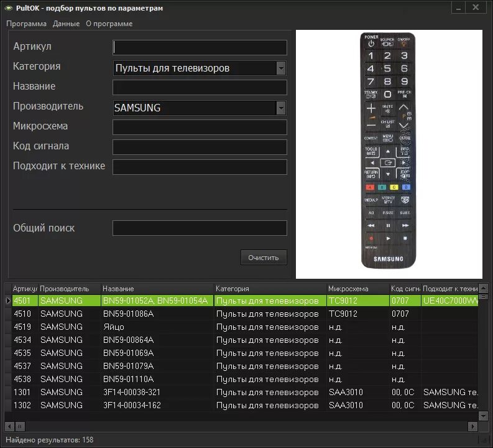
Task: Sort by the Название column header
Action: pyautogui.click(x=157, y=289)
